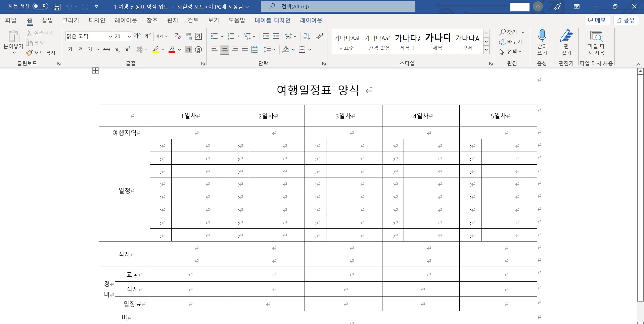
Task: Align text left
Action: pos(214,50)
